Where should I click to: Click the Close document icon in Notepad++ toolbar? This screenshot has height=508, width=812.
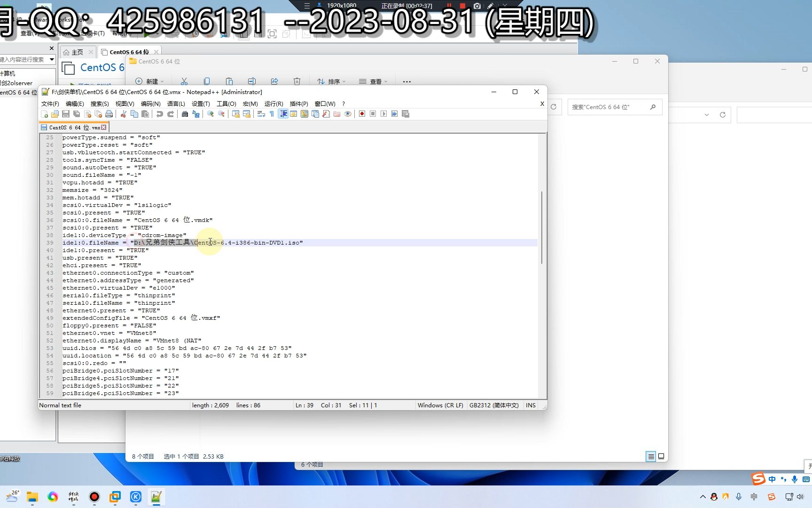[x=87, y=114]
